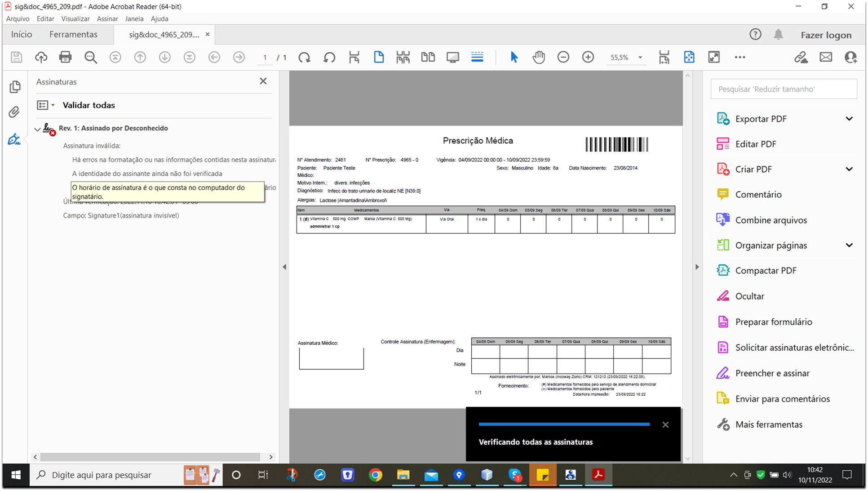Click the Pesquisar 'Reduzir tamanho' search field

(784, 89)
